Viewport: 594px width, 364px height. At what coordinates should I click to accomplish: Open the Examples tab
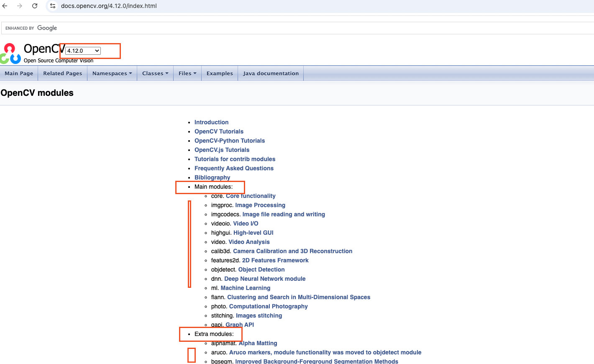point(220,73)
